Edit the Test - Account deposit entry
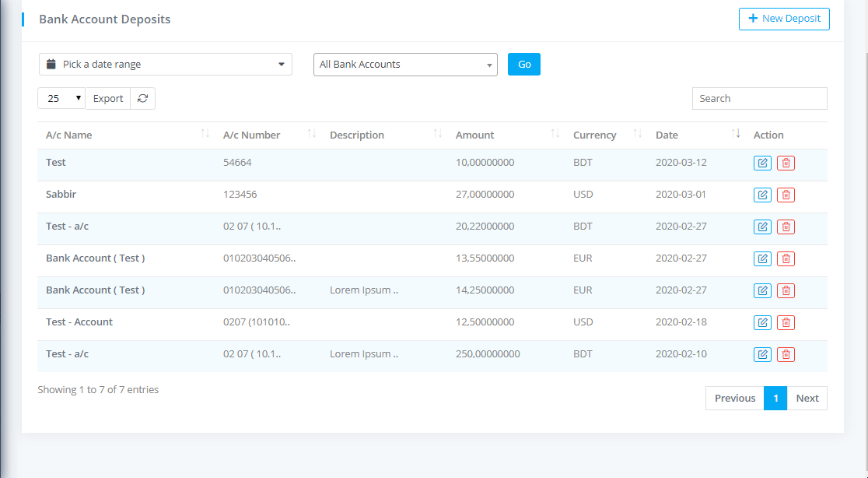This screenshot has height=478, width=868. click(762, 322)
